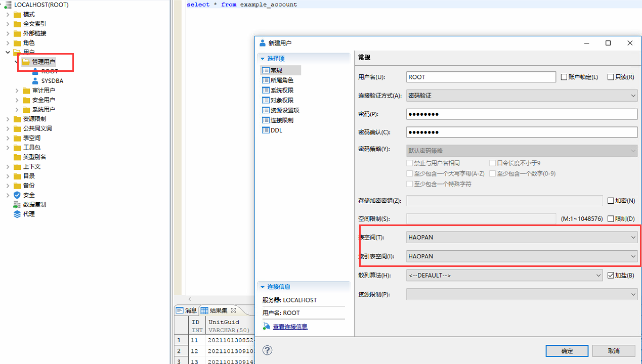
Task: Select the 系统权限 page icon
Action: (x=266, y=90)
